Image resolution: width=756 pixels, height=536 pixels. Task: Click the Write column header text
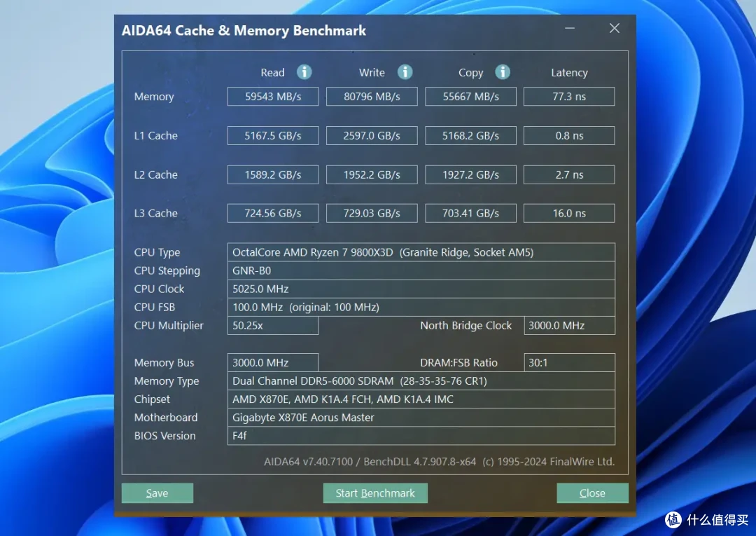(372, 73)
